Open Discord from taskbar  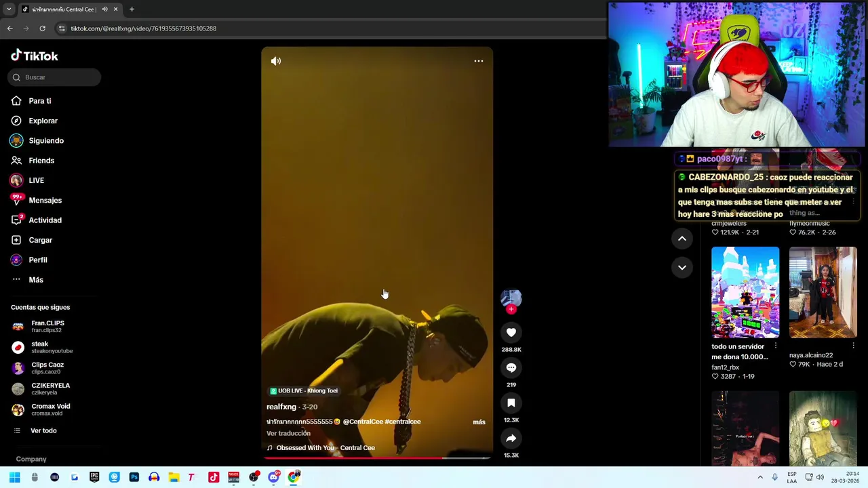[273, 477]
